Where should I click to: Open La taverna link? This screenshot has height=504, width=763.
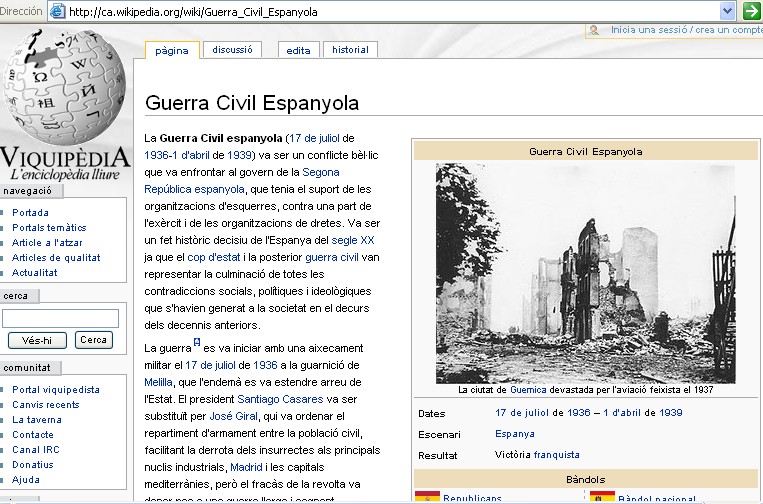37,420
